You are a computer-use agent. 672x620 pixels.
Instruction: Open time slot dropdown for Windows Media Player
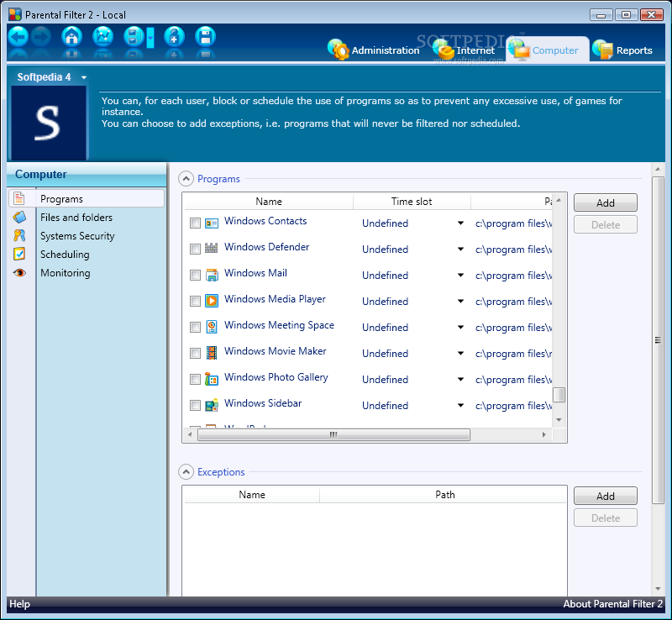[x=460, y=302]
